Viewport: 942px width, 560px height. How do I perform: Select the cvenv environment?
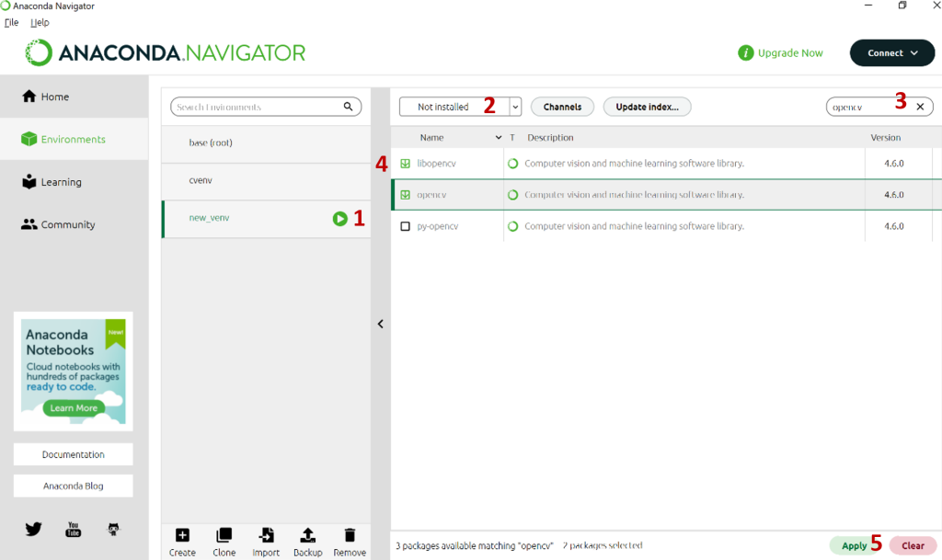pyautogui.click(x=266, y=180)
